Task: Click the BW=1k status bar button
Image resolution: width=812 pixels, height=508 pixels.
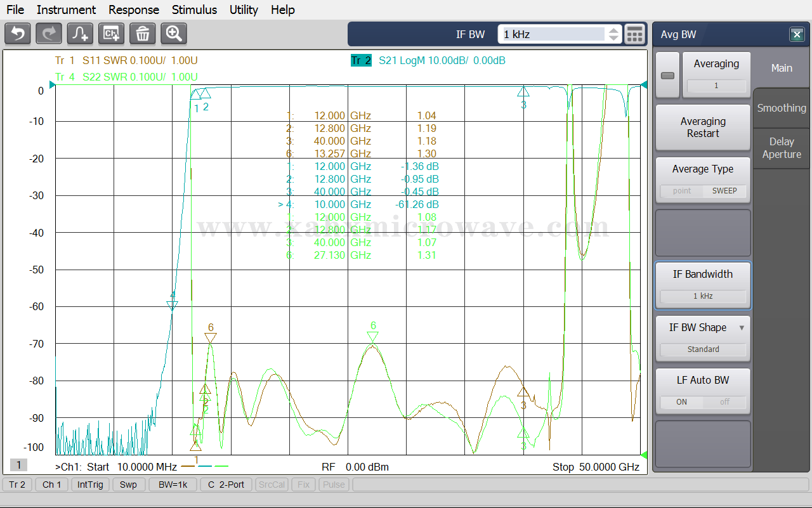Action: click(173, 485)
